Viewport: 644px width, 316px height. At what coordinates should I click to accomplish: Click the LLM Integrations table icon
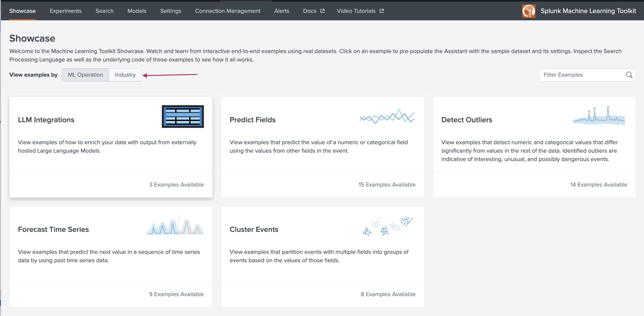pos(183,116)
